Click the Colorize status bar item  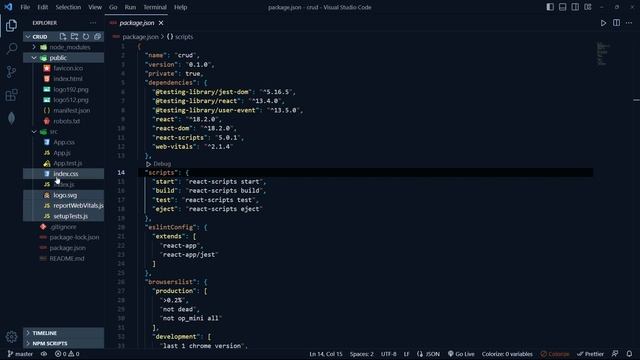555,354
